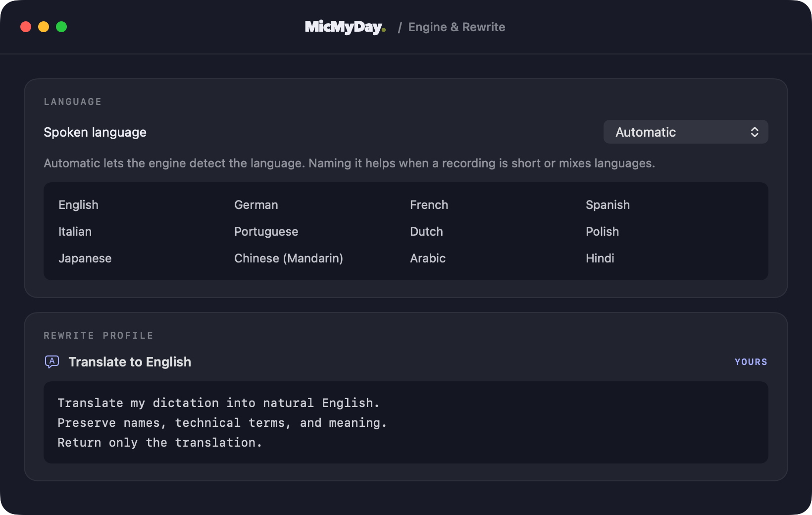Click the Spoken language label

tap(95, 132)
